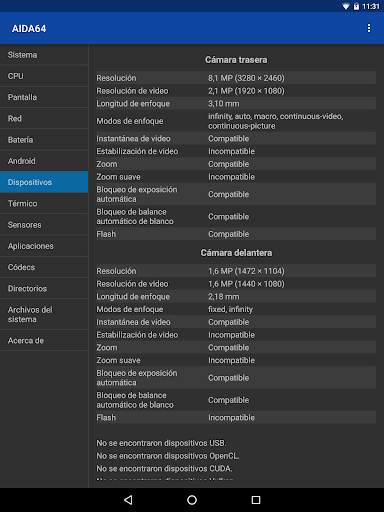Tap the AIDA64 app title
This screenshot has width=384, height=512.
[29, 29]
